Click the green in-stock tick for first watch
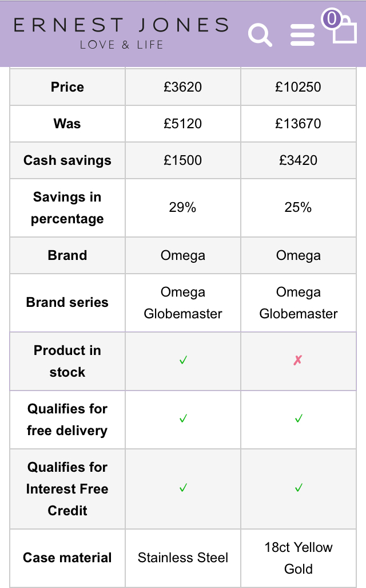 point(183,361)
